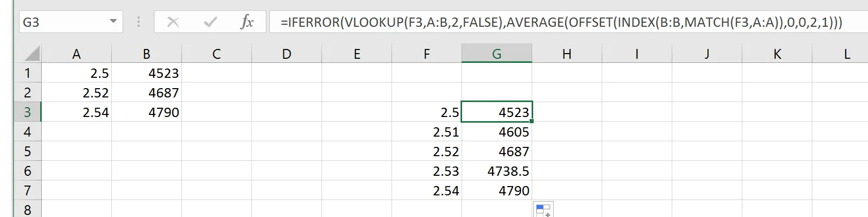The image size is (868, 217).
Task: Select row 1 header
Action: (27, 73)
